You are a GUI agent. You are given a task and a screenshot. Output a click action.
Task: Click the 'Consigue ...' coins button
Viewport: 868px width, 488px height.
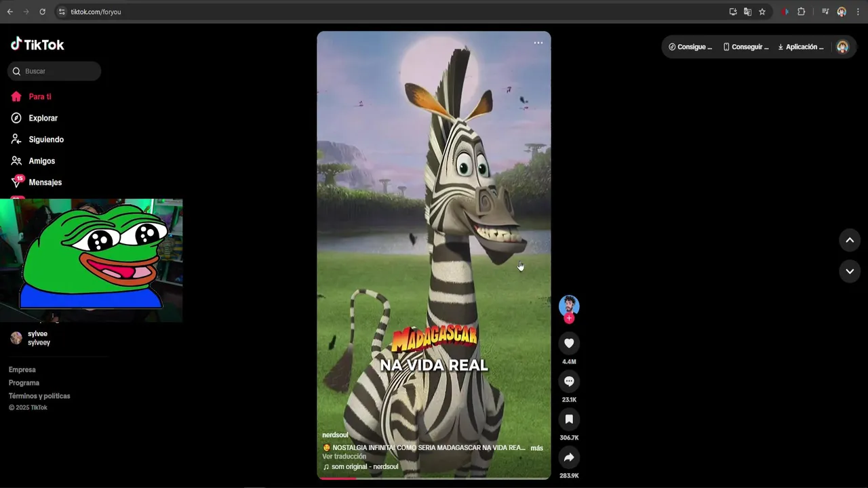[690, 47]
